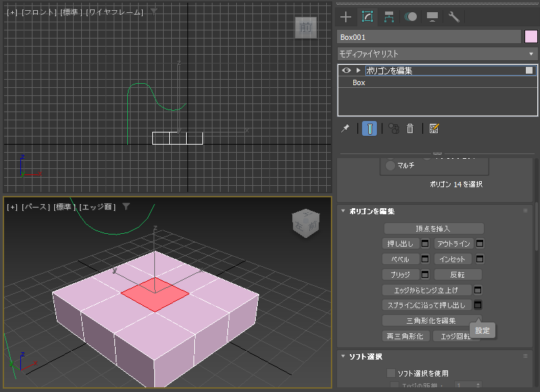Screen dimensions: 540x392
Task: Open [標準] menu in Perspective viewport
Action: [x=64, y=207]
